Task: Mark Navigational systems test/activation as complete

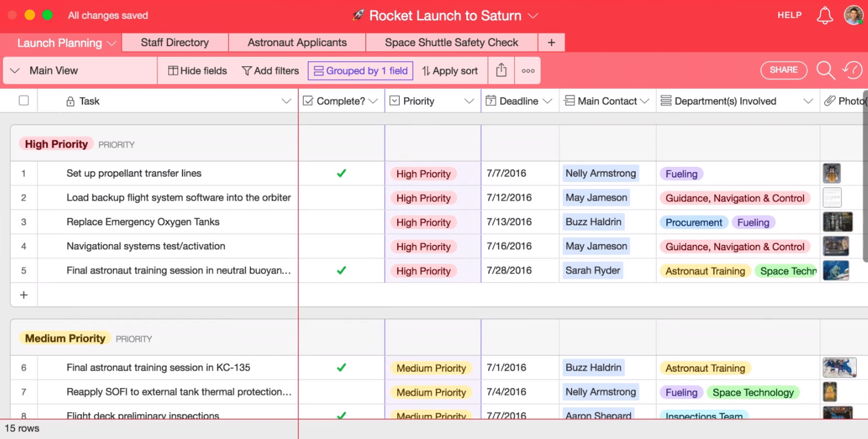Action: coord(342,246)
